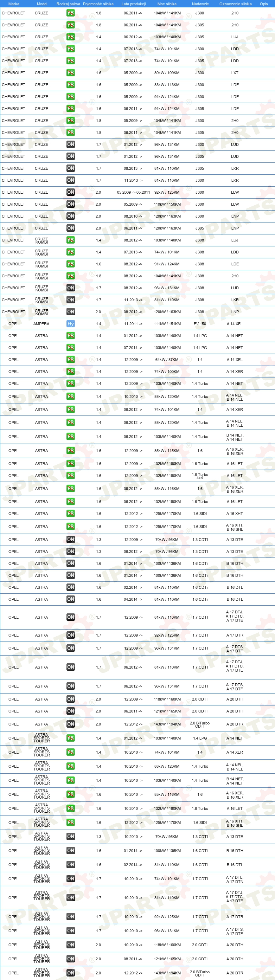Click the Hy hybrid icon for Opel Ampera
275x980 pixels.
(x=70, y=324)
